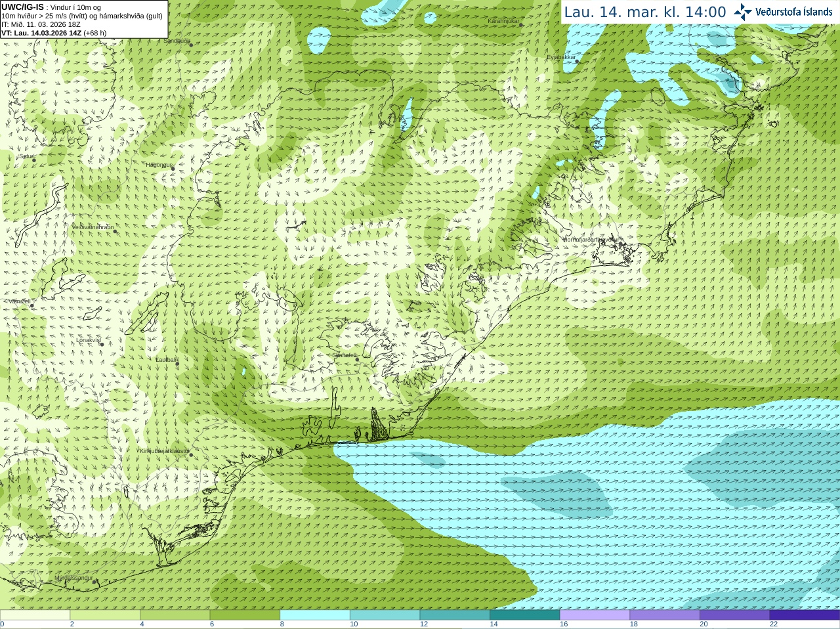Screen dimensions: 840x629
Task: Select the Veiðivatnahraun station marker
Action: pyautogui.click(x=115, y=231)
